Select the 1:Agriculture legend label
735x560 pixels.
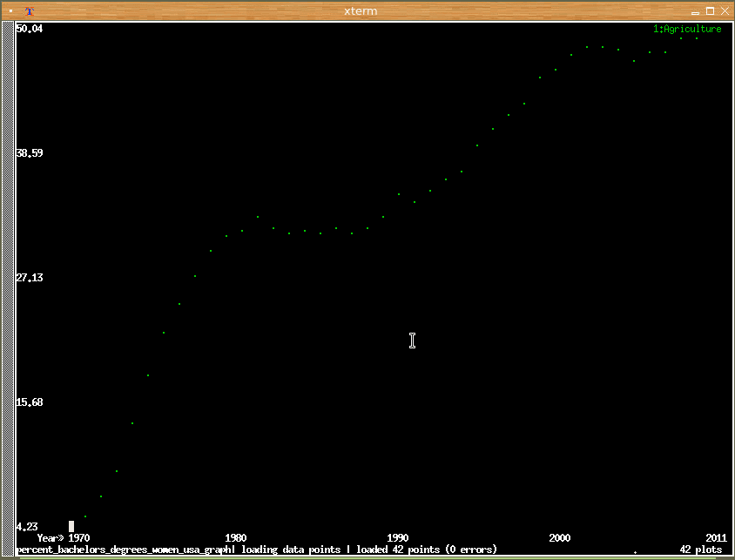click(687, 29)
